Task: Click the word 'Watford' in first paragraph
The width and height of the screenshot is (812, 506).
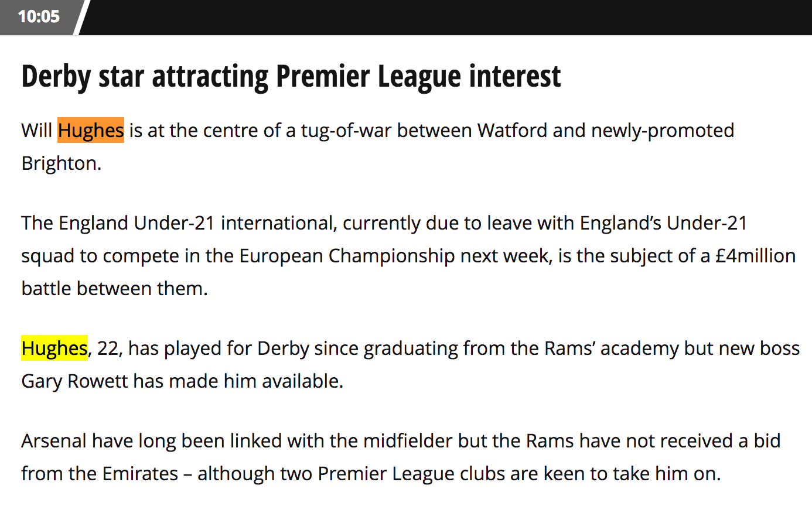Action: click(513, 130)
